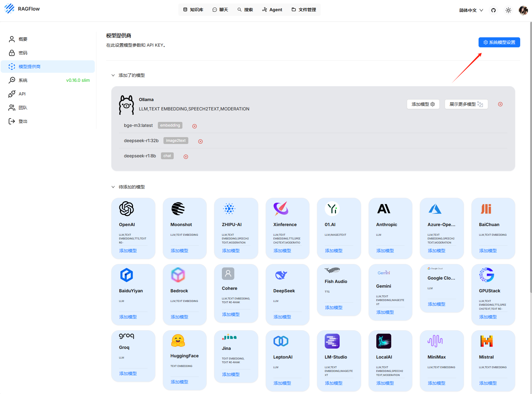Select 模型提供商 in the sidebar
Image resolution: width=532 pixels, height=394 pixels.
click(x=48, y=67)
